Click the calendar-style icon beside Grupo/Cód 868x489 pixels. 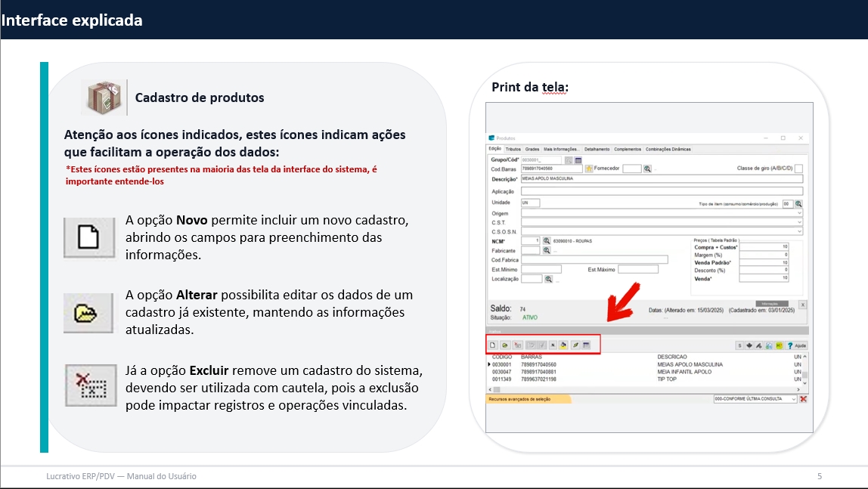pos(578,160)
